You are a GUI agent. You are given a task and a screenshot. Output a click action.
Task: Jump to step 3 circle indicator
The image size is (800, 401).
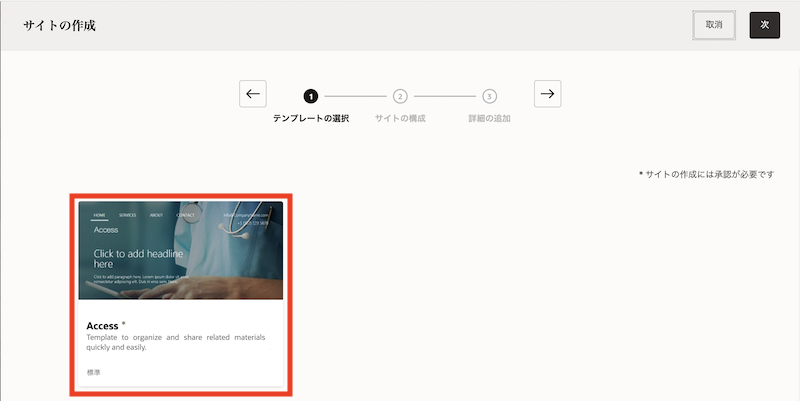(489, 96)
